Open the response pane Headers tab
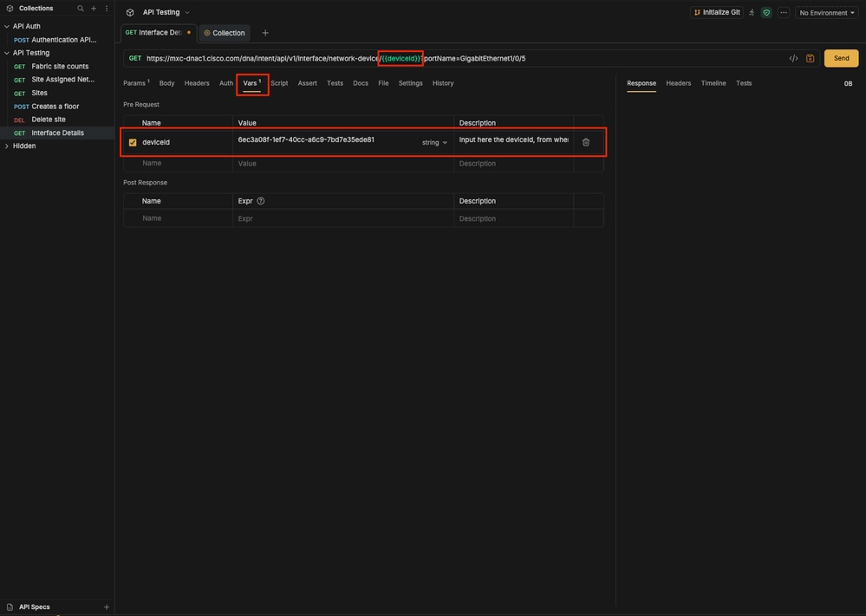The width and height of the screenshot is (866, 616). tap(678, 83)
